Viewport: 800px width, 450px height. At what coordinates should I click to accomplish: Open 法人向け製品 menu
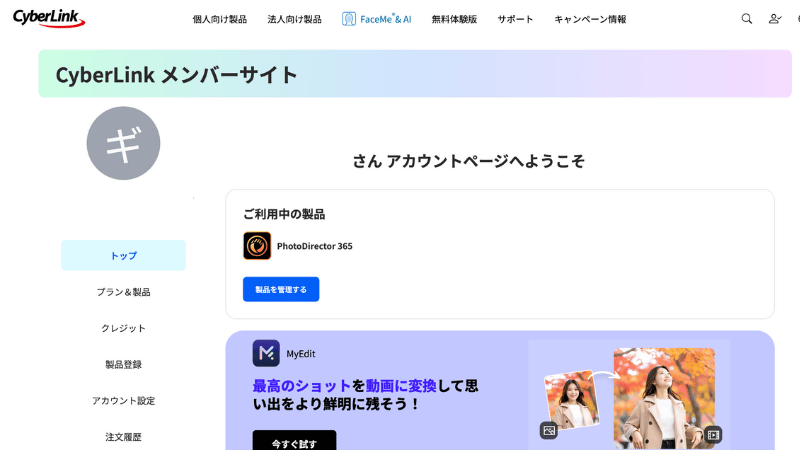[294, 19]
